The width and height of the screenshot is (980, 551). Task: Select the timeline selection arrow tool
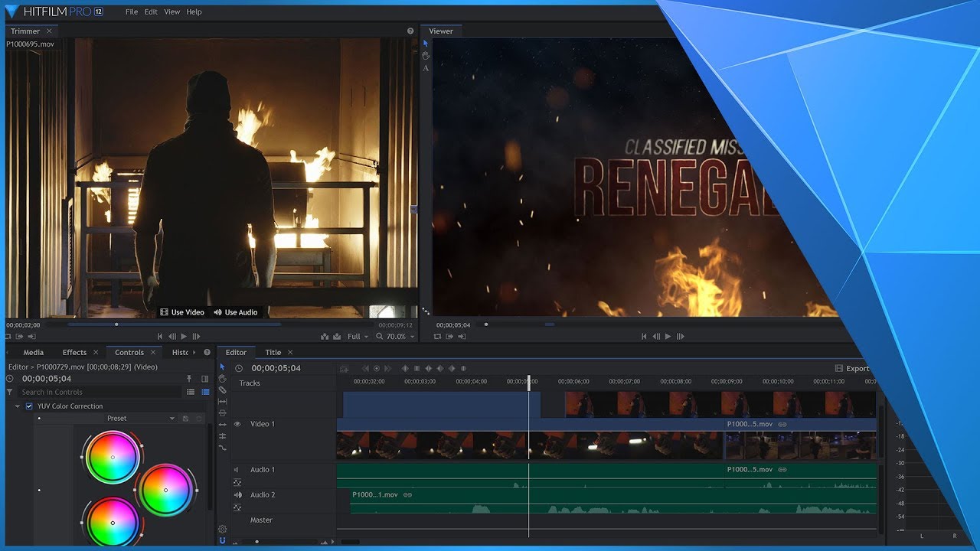pos(222,367)
